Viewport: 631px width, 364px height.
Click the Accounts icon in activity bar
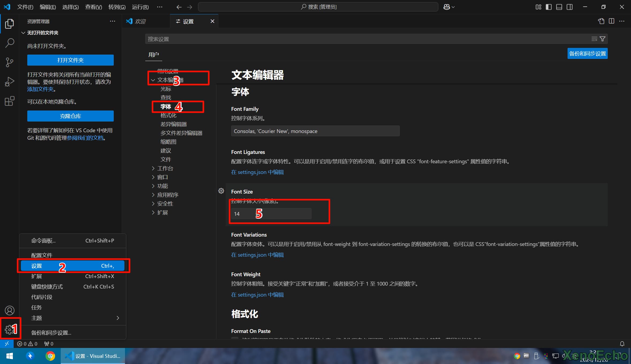10,310
